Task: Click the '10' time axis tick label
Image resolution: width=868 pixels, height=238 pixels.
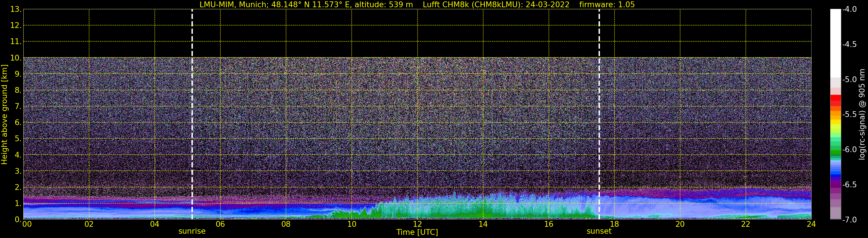Action: 352,224
